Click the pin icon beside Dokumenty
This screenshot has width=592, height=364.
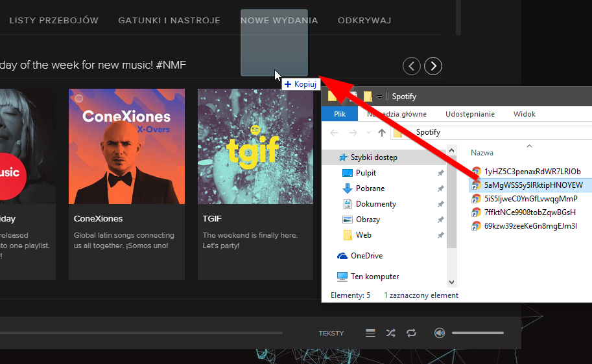(x=440, y=204)
